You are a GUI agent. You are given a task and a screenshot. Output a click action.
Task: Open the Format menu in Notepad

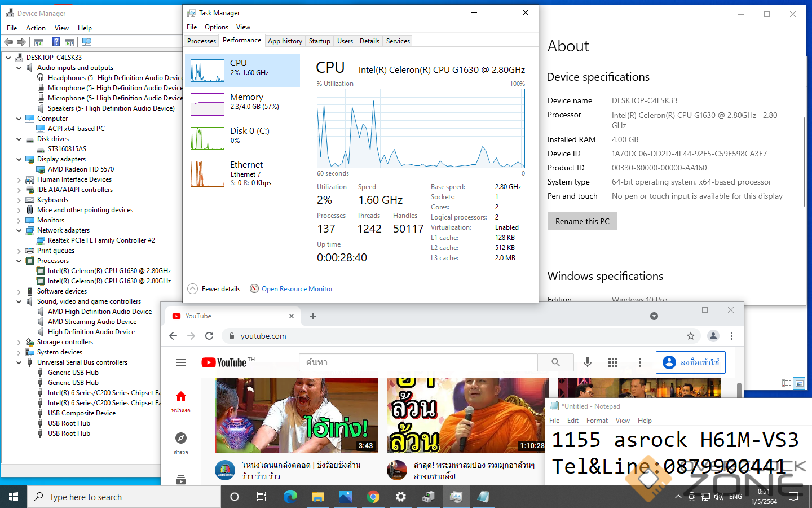(x=597, y=421)
